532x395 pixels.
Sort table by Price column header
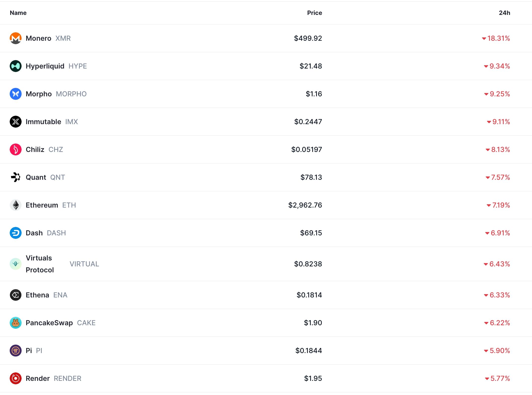point(314,13)
